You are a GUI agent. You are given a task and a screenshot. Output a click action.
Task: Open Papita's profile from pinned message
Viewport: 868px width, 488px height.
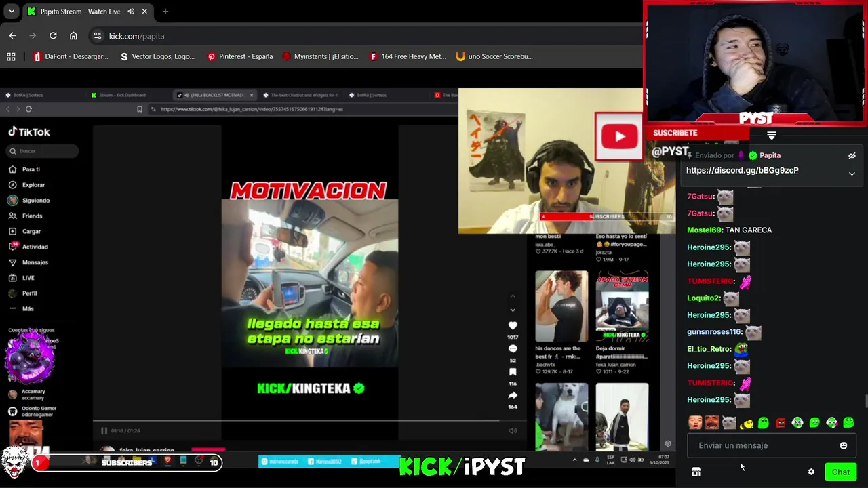pos(770,155)
